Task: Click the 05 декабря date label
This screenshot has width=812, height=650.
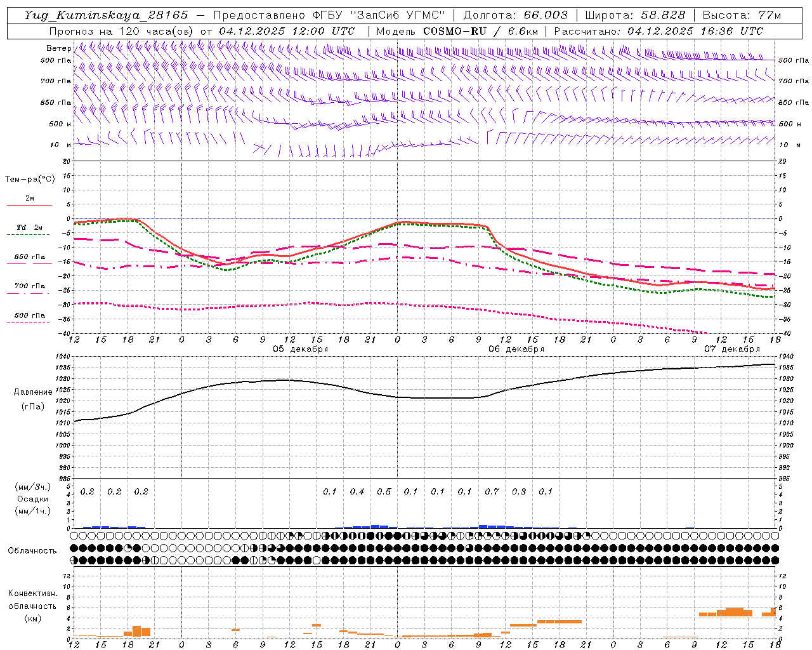Action: pyautogui.click(x=301, y=349)
